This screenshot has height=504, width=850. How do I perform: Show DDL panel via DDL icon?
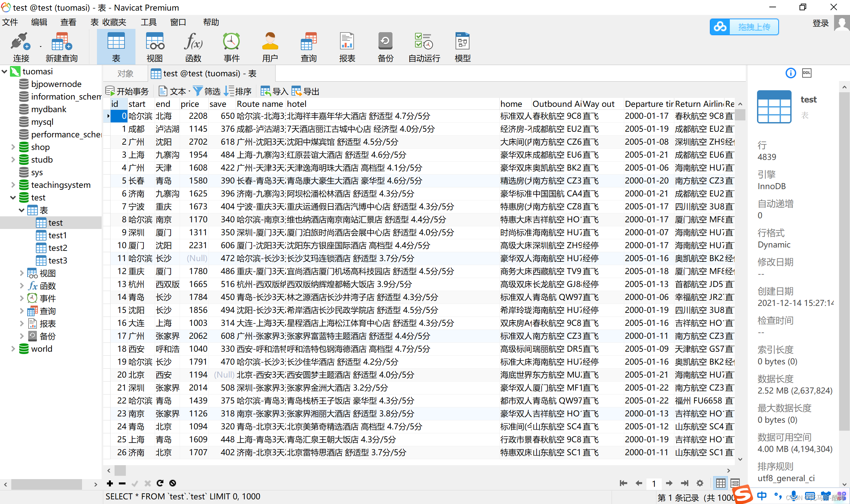point(807,73)
